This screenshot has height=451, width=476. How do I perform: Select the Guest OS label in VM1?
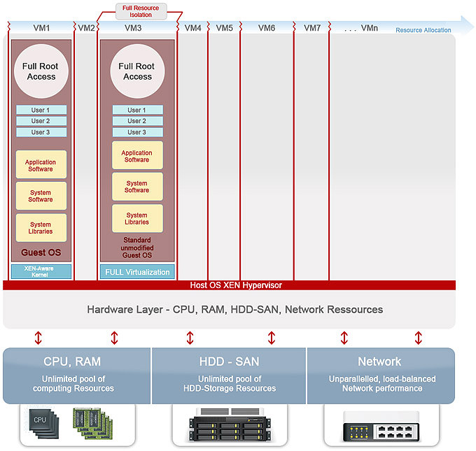click(41, 252)
